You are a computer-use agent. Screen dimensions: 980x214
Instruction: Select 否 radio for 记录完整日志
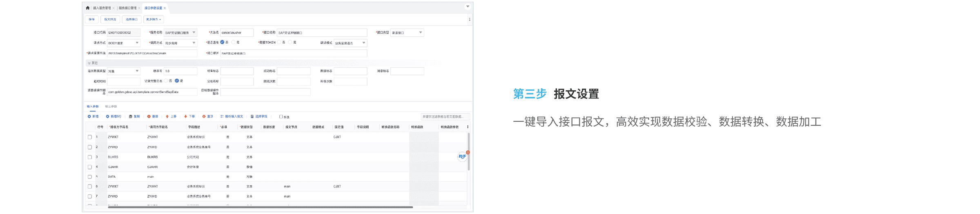pos(166,81)
